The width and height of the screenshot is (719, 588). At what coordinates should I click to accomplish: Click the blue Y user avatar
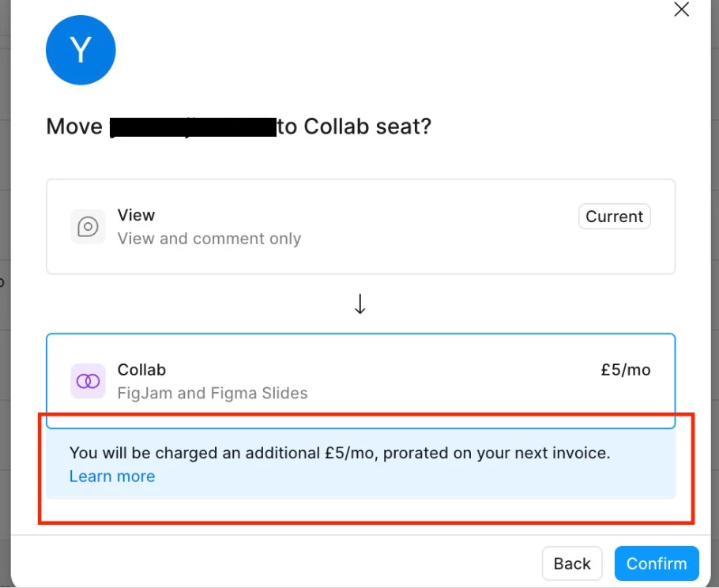click(81, 51)
